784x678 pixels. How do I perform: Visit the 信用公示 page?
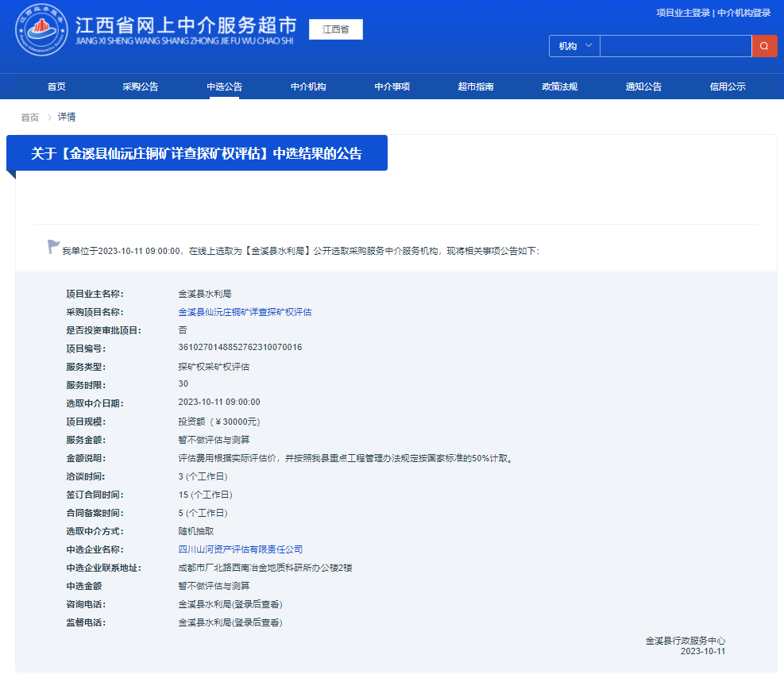coord(727,86)
